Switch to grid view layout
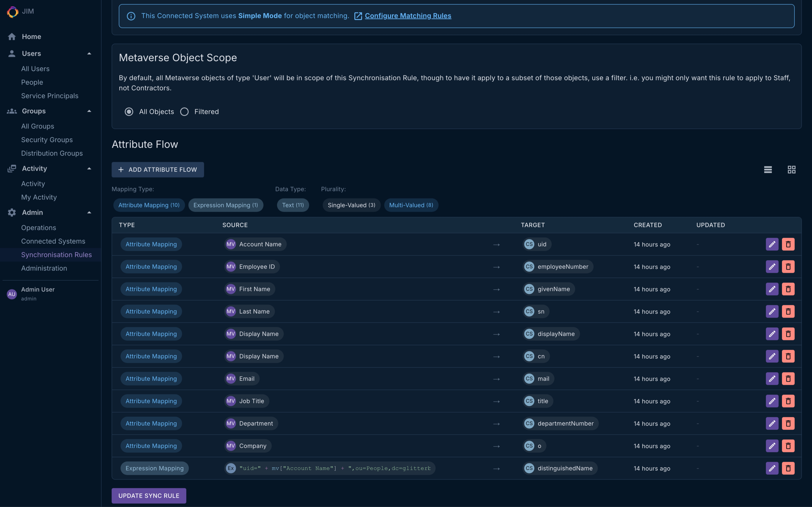 tap(791, 170)
